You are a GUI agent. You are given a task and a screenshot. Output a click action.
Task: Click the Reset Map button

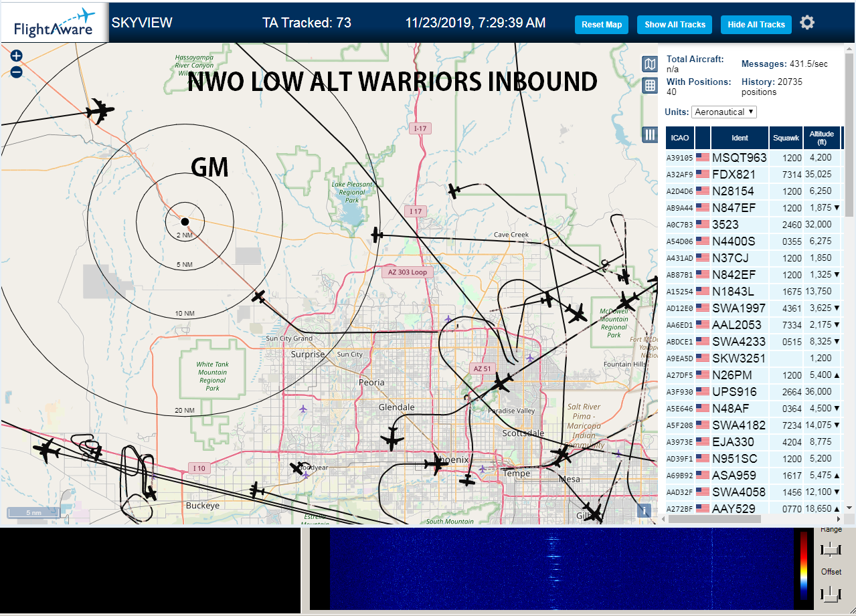pos(602,25)
